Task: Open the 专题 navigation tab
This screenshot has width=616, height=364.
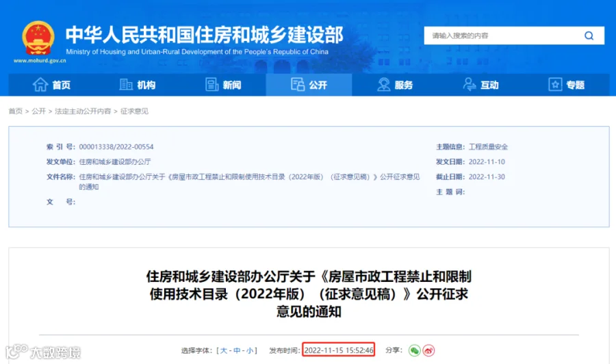Action: (567, 85)
